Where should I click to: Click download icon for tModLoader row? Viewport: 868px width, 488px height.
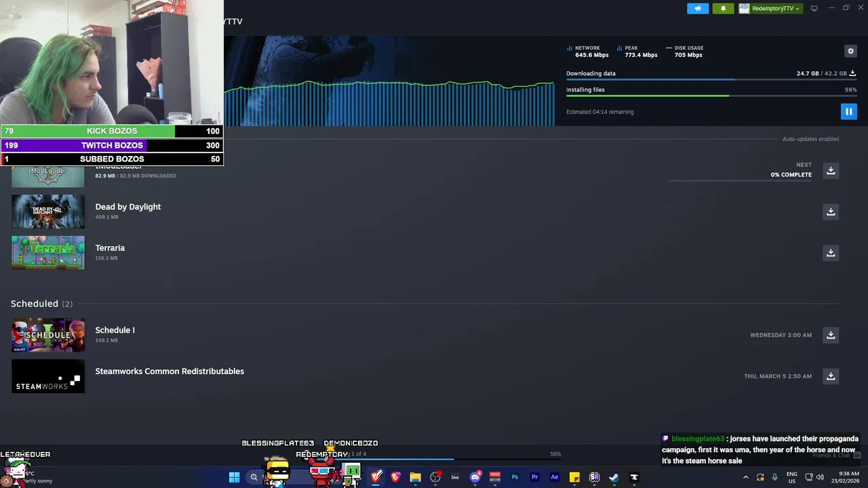click(831, 171)
